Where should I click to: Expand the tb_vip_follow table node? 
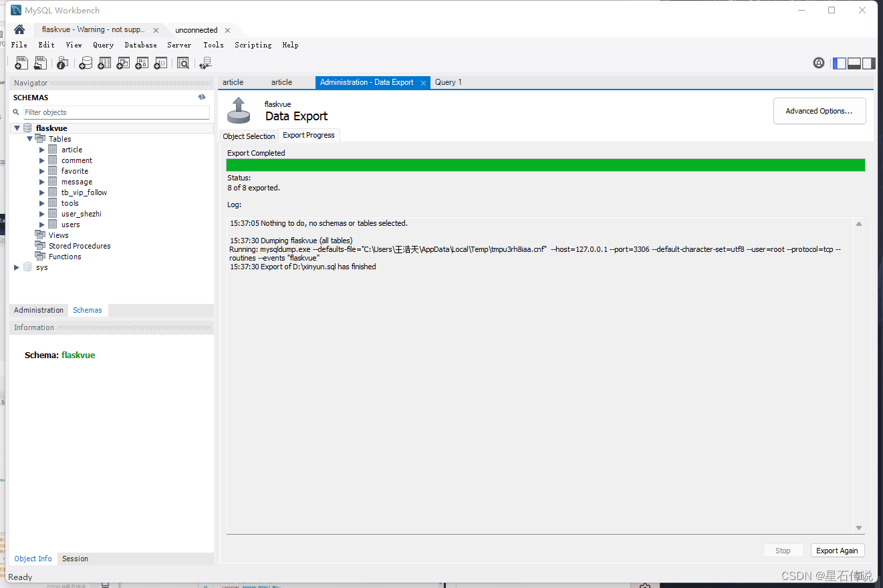pyautogui.click(x=42, y=192)
